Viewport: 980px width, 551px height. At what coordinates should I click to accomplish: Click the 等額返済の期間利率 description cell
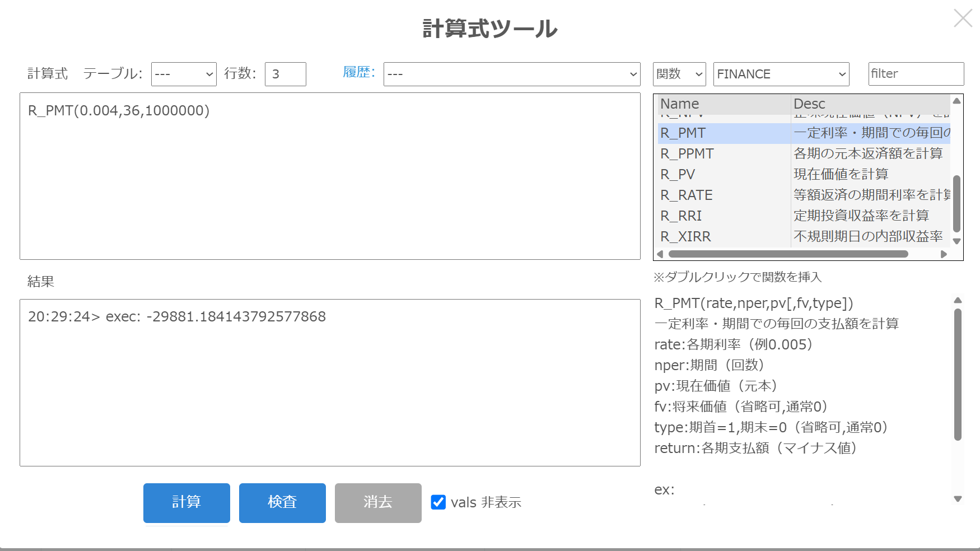click(870, 195)
